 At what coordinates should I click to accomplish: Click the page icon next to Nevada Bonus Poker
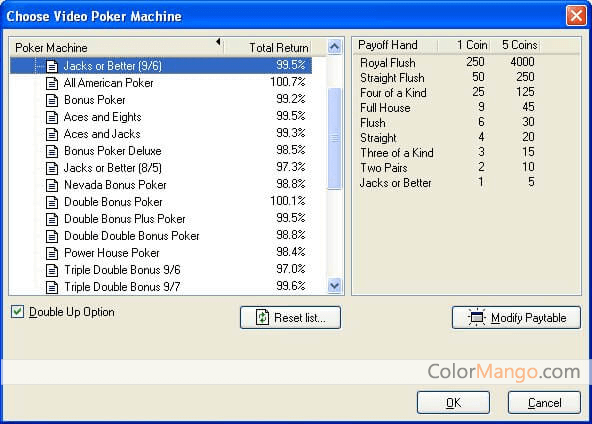52,185
